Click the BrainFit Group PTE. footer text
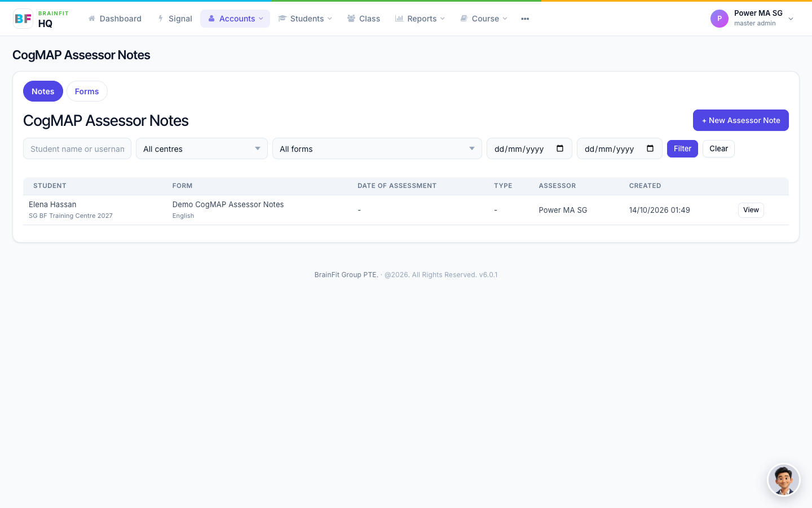 coord(346,275)
